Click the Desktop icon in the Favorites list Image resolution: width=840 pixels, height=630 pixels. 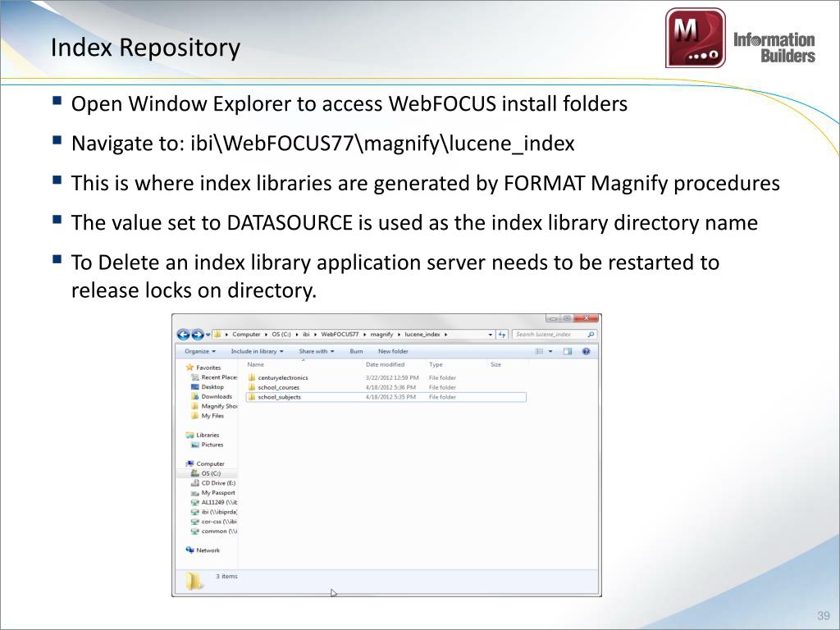coord(195,387)
